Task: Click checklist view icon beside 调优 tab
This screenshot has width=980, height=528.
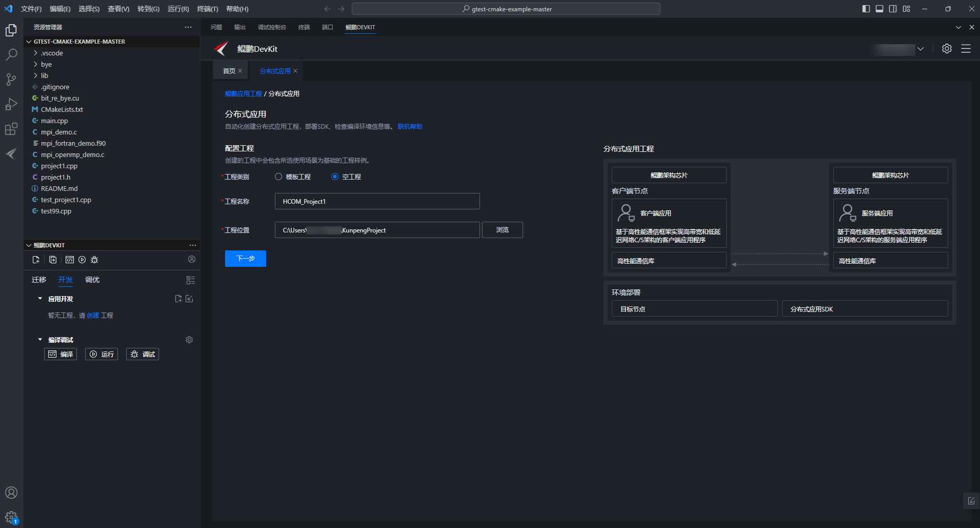Action: coord(191,280)
